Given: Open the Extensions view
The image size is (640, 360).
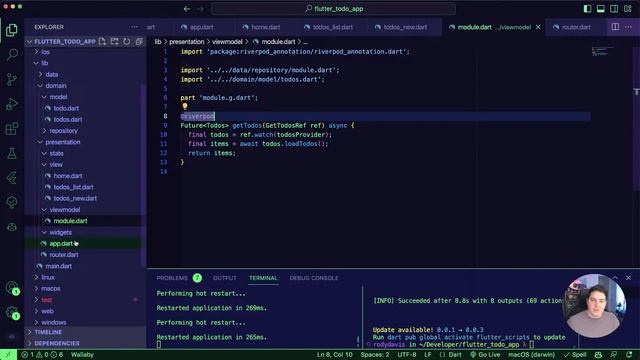Looking at the screenshot, I should pyautogui.click(x=11, y=129).
